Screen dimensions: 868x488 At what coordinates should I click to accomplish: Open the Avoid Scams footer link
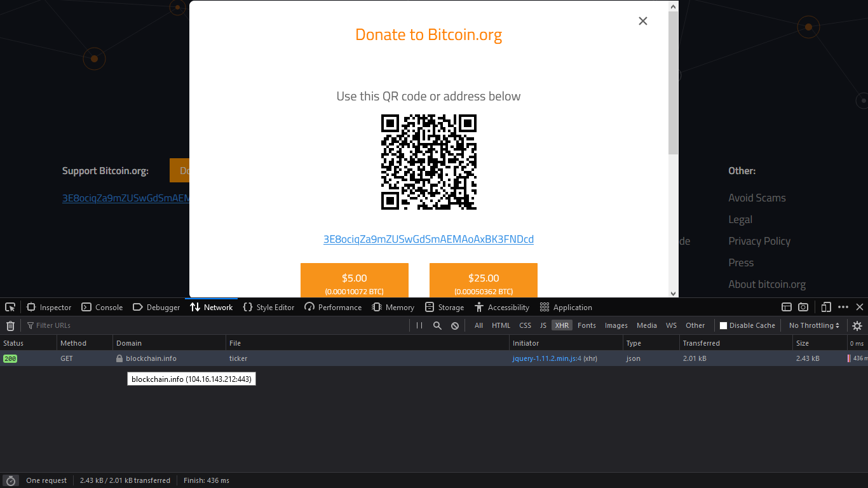pyautogui.click(x=757, y=198)
